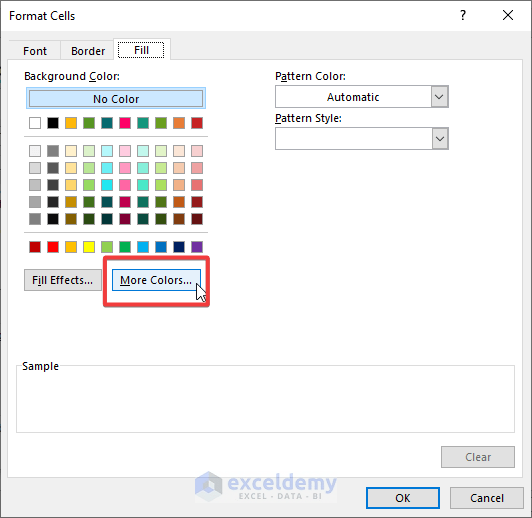Select the standard dark navy swatch in bottom row

pyautogui.click(x=179, y=247)
